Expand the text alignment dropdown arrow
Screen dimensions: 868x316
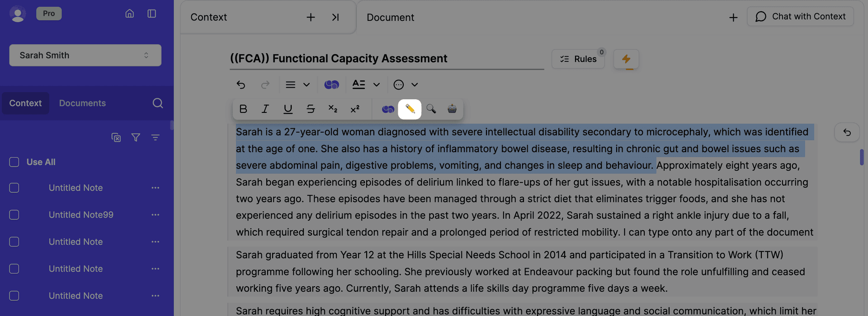click(307, 85)
